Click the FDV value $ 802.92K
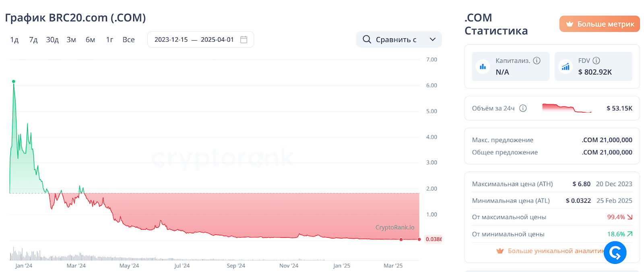The height and width of the screenshot is (272, 644). click(x=595, y=72)
